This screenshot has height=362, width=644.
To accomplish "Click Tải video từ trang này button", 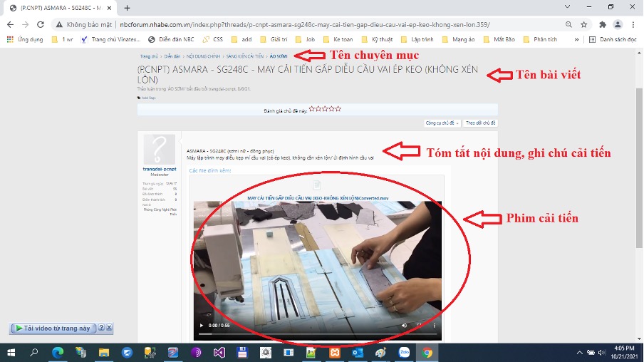I will (x=53, y=329).
